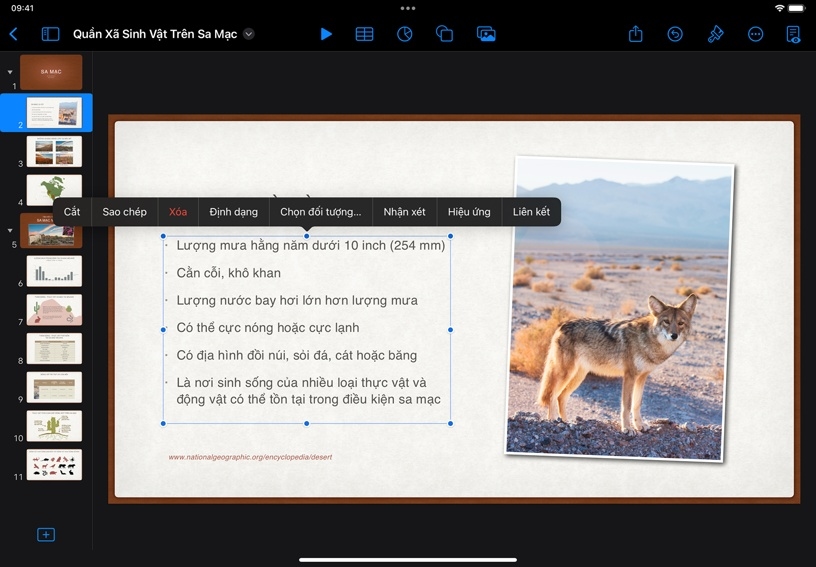
Task: Undo the last action
Action: pos(675,34)
